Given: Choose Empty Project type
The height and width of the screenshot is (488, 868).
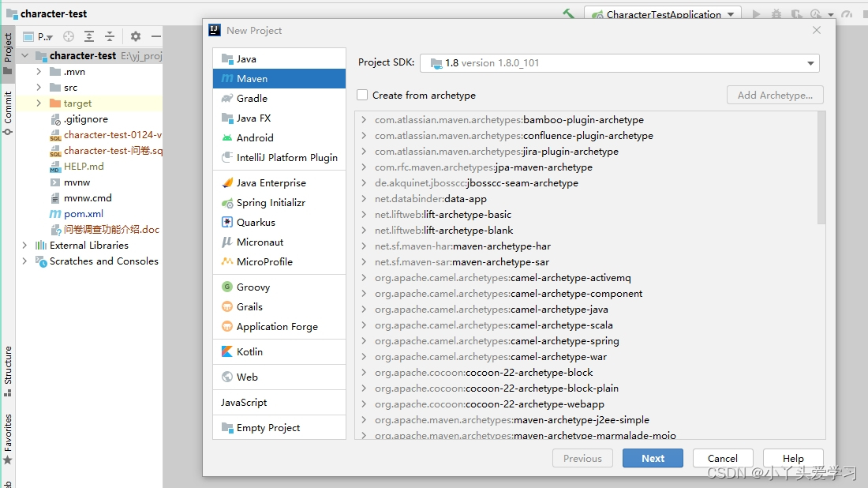Looking at the screenshot, I should (x=279, y=428).
